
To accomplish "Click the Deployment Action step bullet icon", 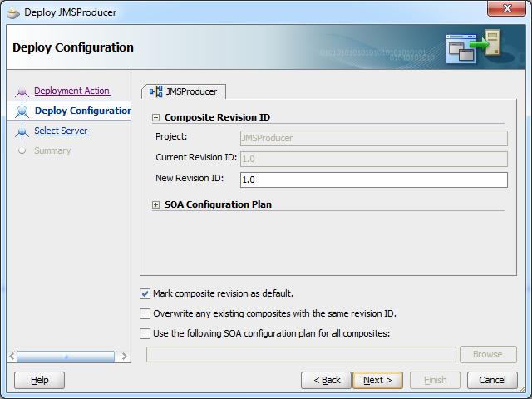I will (x=22, y=91).
